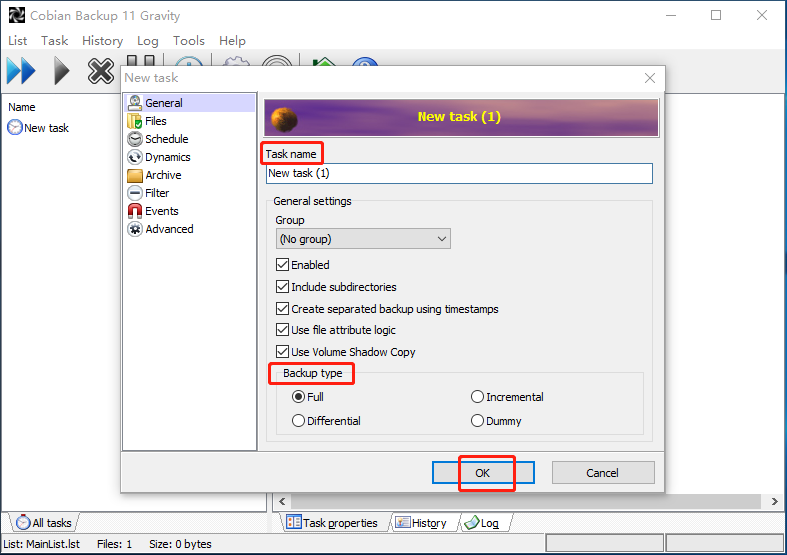Click OK to confirm new task
787x555 pixels.
[x=483, y=473]
